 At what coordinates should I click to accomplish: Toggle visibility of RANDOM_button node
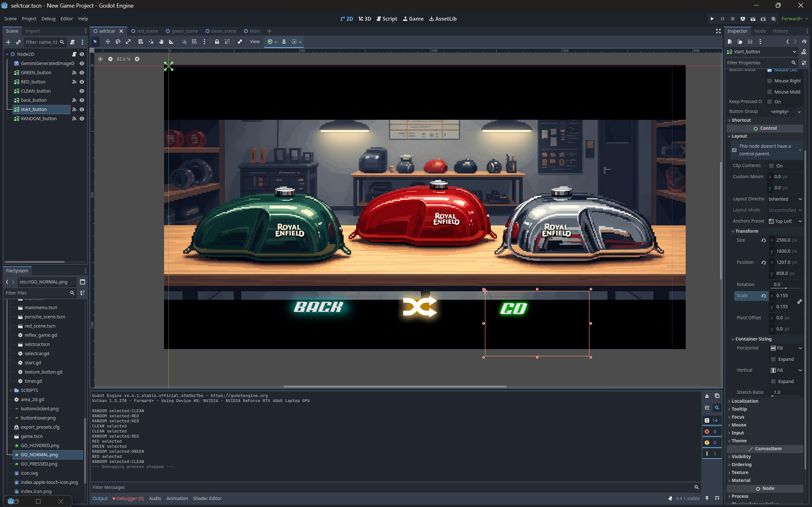click(x=82, y=119)
